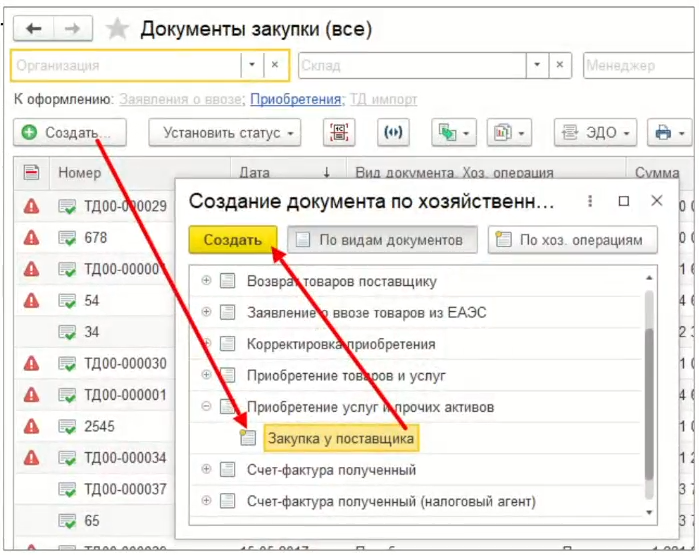This screenshot has height=555, width=699.
Task: Select row ТД00-000034 in list
Action: [95, 458]
